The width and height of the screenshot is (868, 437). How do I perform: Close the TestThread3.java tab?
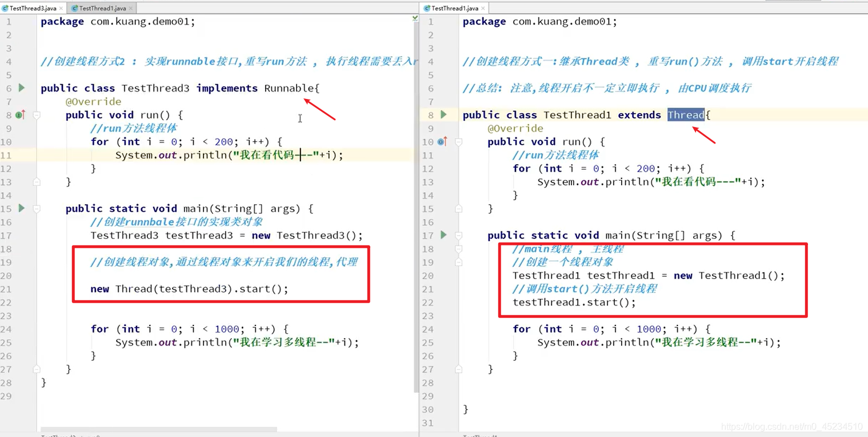coord(61,9)
